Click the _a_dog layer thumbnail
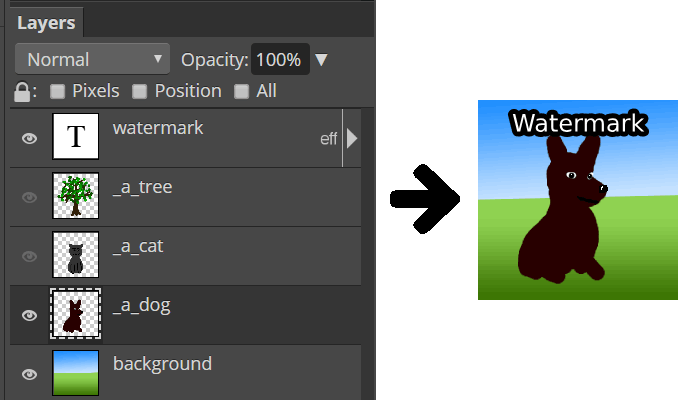Viewport: 678px width, 400px height. point(73,313)
